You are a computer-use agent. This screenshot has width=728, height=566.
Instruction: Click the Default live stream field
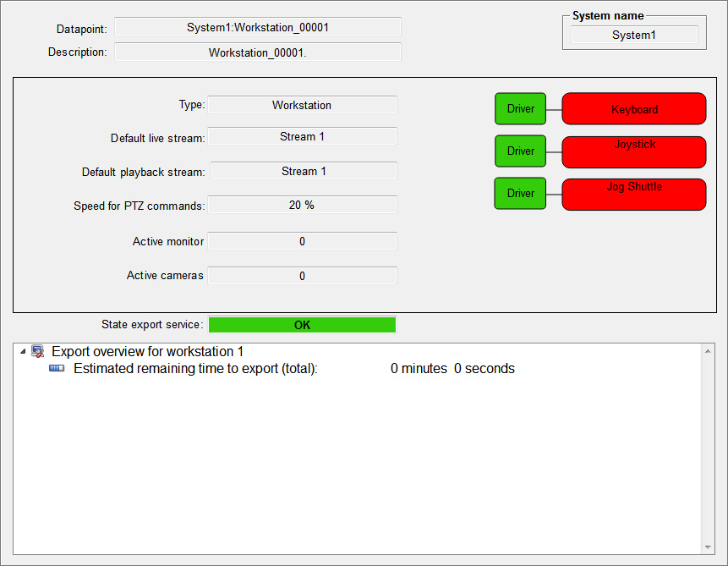[302, 136]
